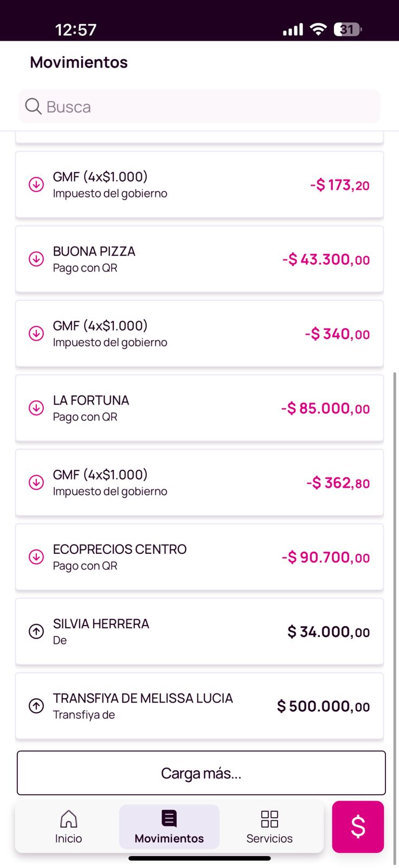This screenshot has width=399, height=868.
Task: Tap the search magnifying glass icon
Action: pyautogui.click(x=33, y=106)
